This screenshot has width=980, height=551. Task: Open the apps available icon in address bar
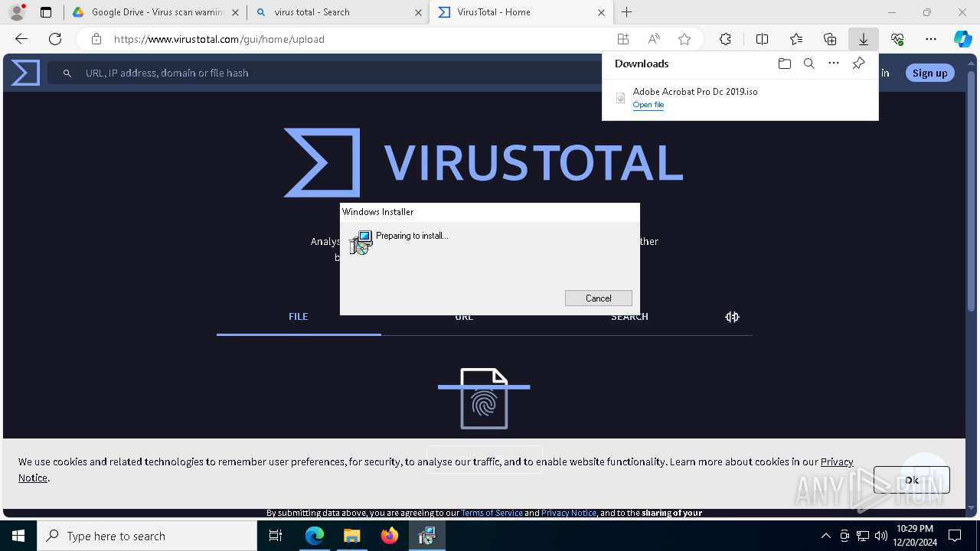coord(623,39)
